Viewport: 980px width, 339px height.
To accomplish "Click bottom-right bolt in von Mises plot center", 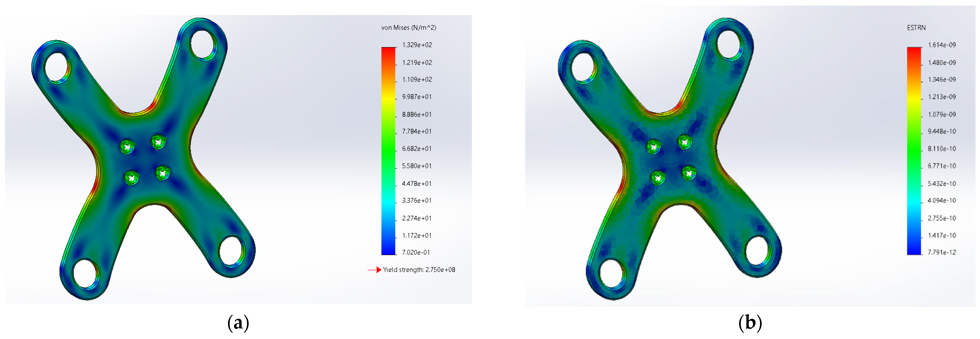I will point(162,173).
